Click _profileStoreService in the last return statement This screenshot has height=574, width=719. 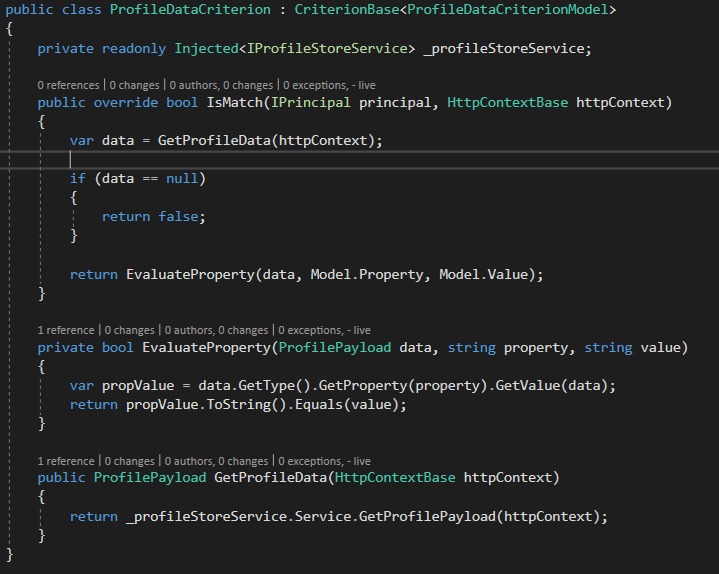point(206,517)
